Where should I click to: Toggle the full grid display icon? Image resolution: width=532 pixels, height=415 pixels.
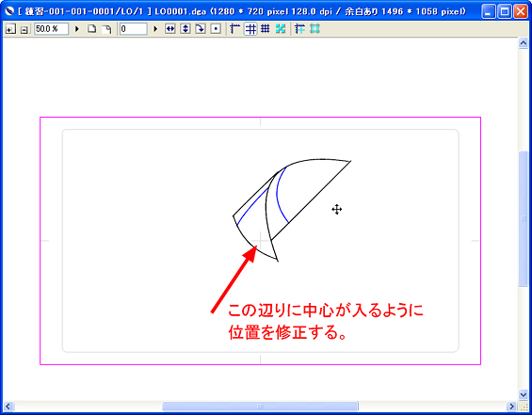click(x=265, y=29)
